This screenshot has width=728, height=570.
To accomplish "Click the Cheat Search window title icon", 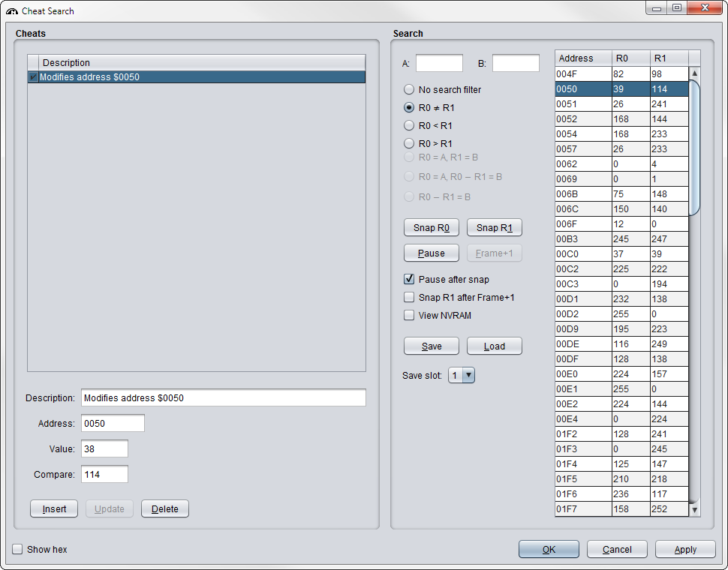I will 12,11.
